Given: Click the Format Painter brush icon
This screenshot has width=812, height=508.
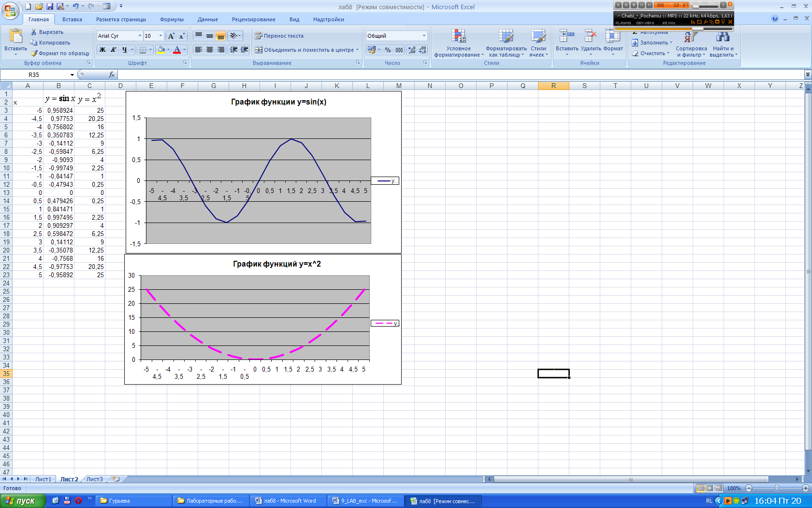Looking at the screenshot, I should [34, 53].
